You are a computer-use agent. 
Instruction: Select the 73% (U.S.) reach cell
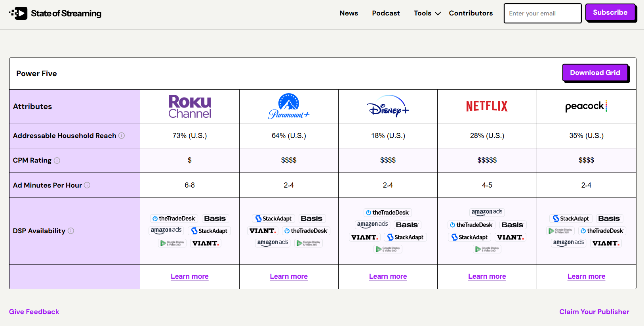click(x=190, y=136)
